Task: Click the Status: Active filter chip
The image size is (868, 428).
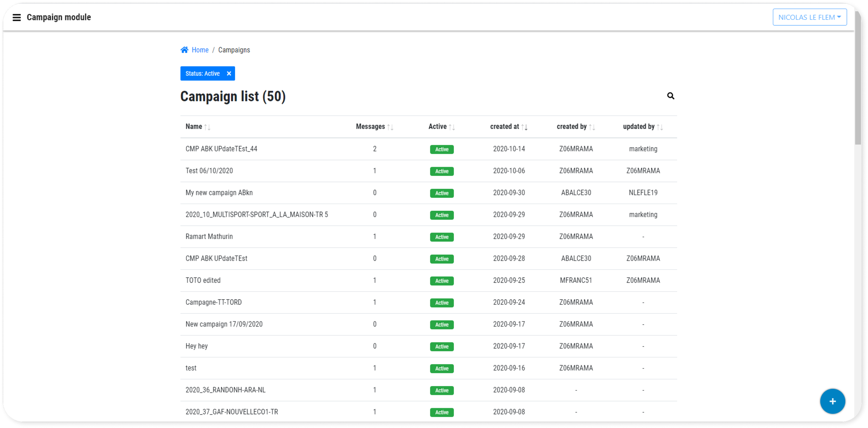Action: tap(202, 74)
